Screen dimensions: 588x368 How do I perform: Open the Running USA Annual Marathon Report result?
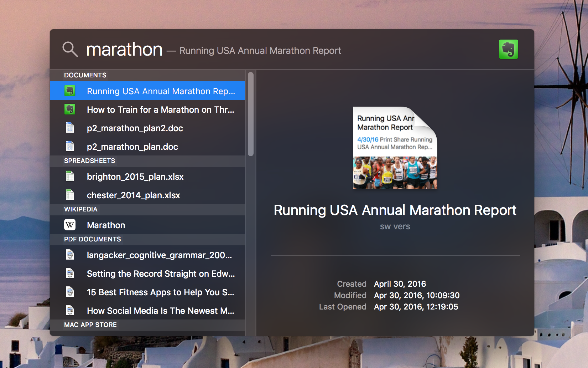point(160,91)
